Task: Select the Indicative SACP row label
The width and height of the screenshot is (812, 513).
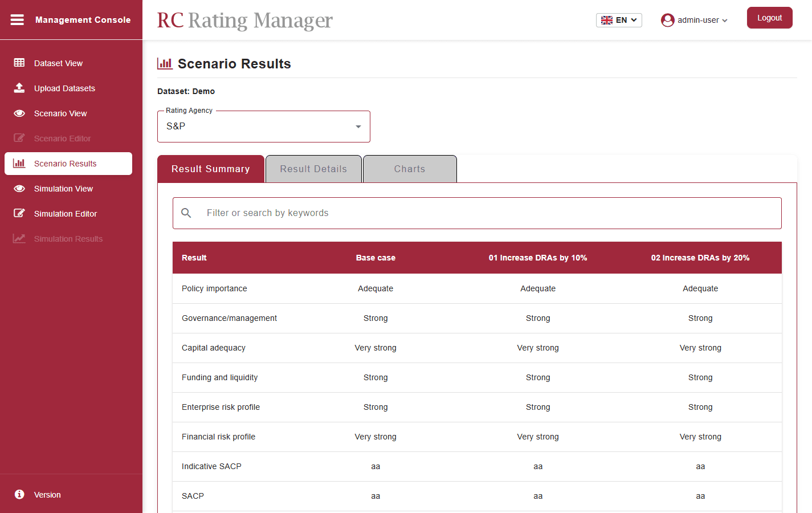Action: pyautogui.click(x=211, y=466)
